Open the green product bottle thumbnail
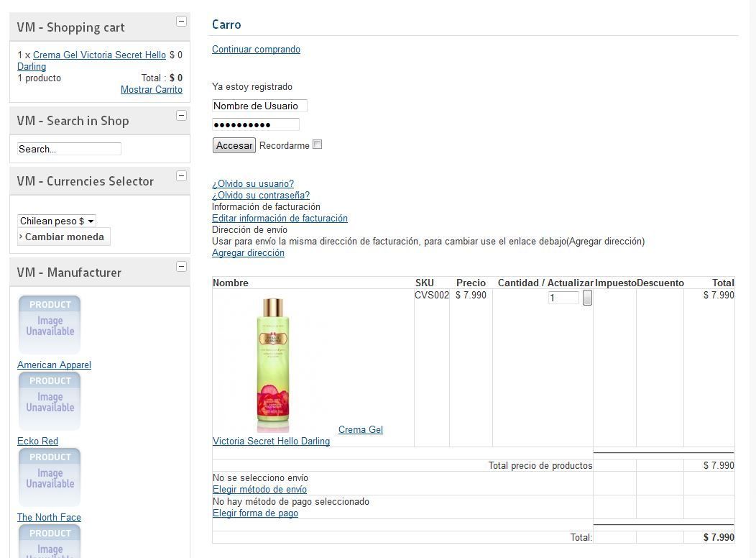 (x=273, y=365)
